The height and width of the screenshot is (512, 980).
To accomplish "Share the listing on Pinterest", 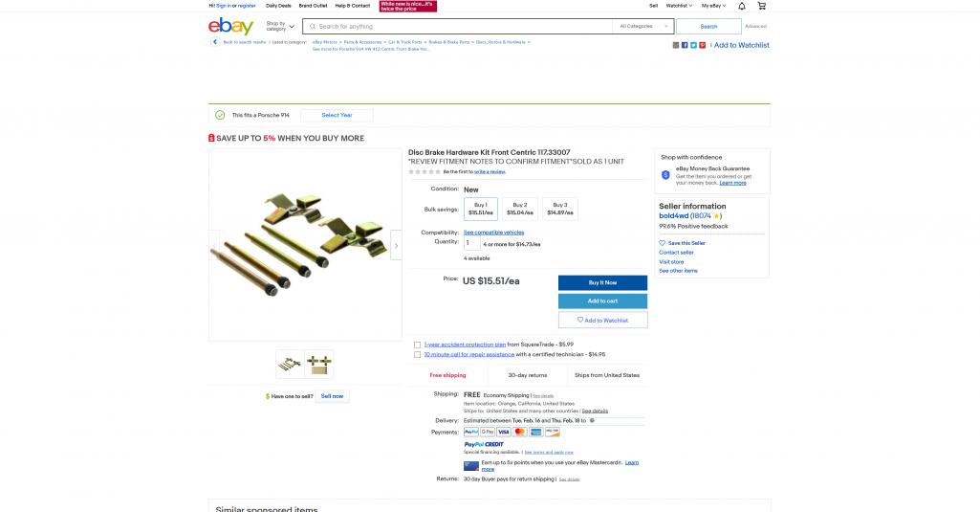I will tap(702, 45).
